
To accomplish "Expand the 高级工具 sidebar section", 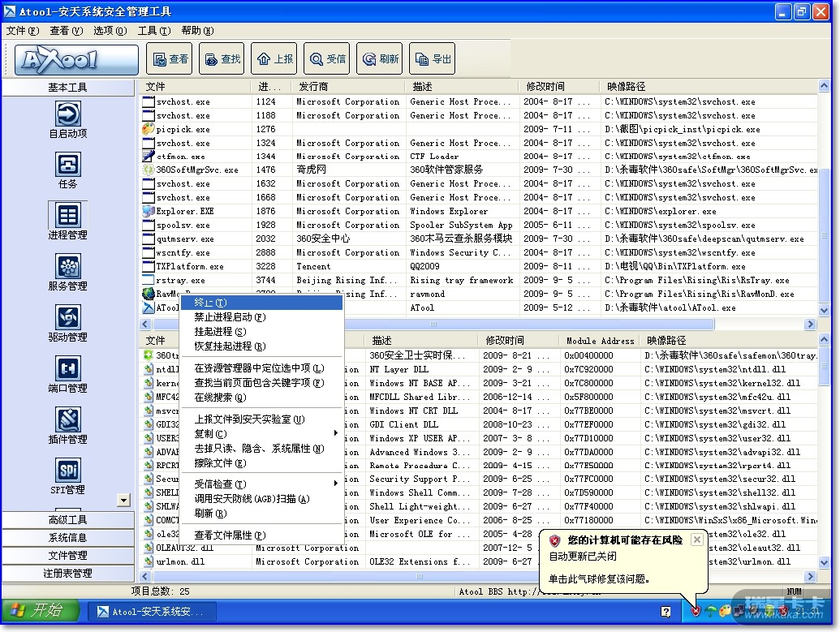I will point(68,519).
